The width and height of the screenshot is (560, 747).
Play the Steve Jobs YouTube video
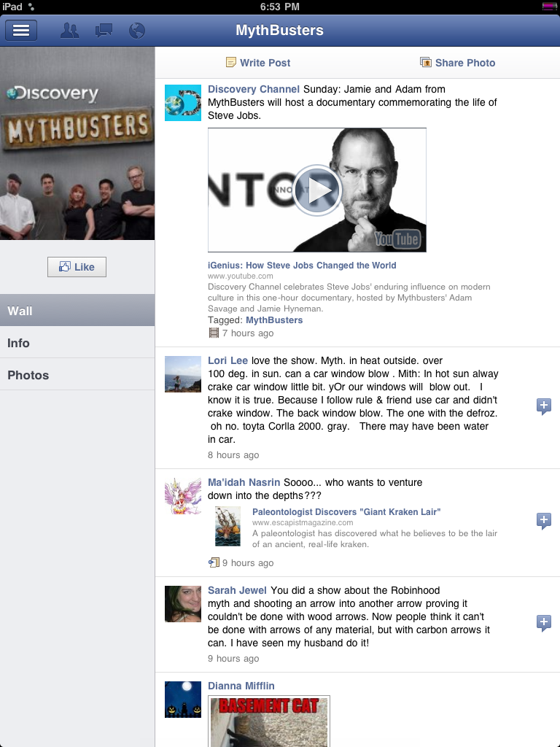coord(317,190)
